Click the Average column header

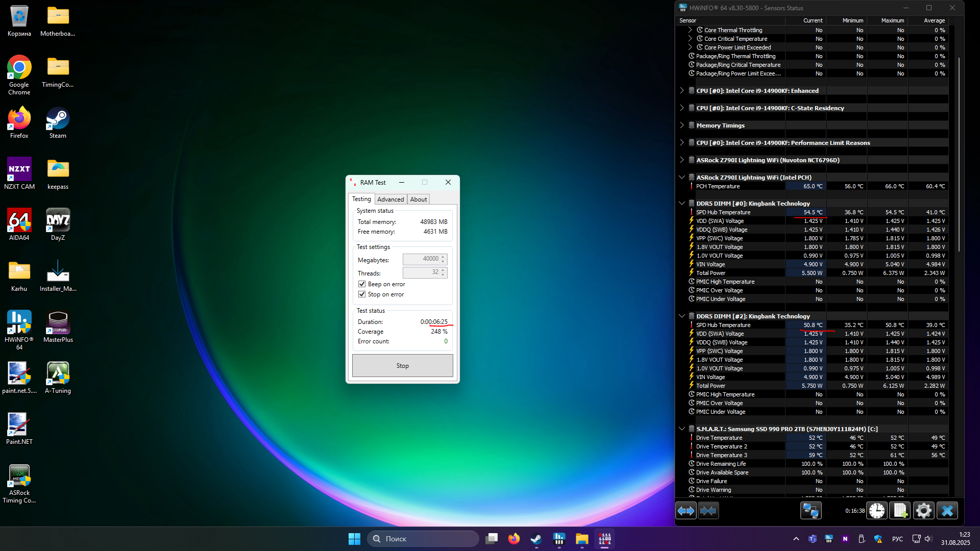928,20
